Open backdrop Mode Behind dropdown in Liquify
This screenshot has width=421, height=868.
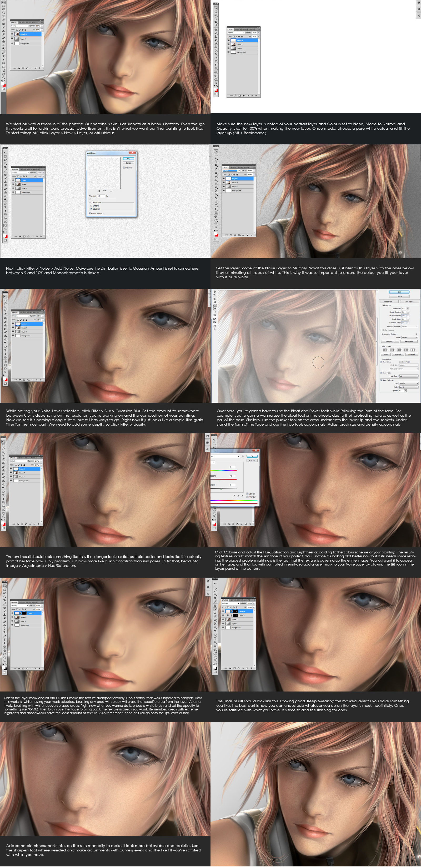[409, 387]
